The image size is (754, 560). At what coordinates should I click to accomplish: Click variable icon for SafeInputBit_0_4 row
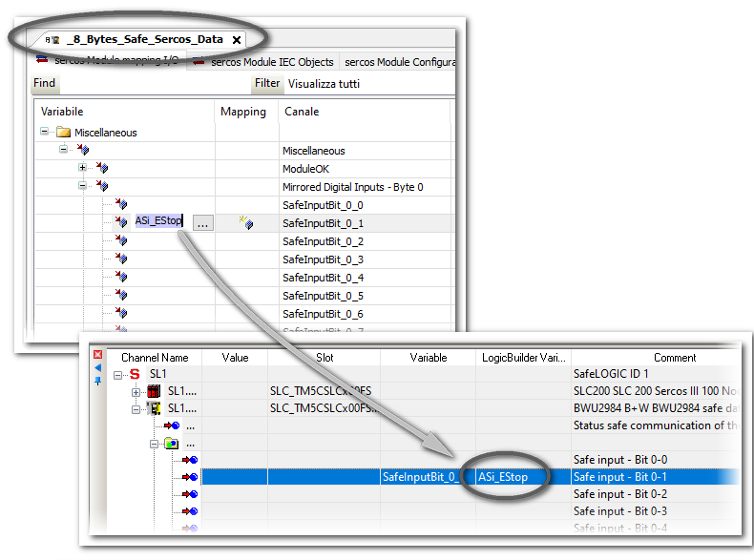[x=121, y=278]
